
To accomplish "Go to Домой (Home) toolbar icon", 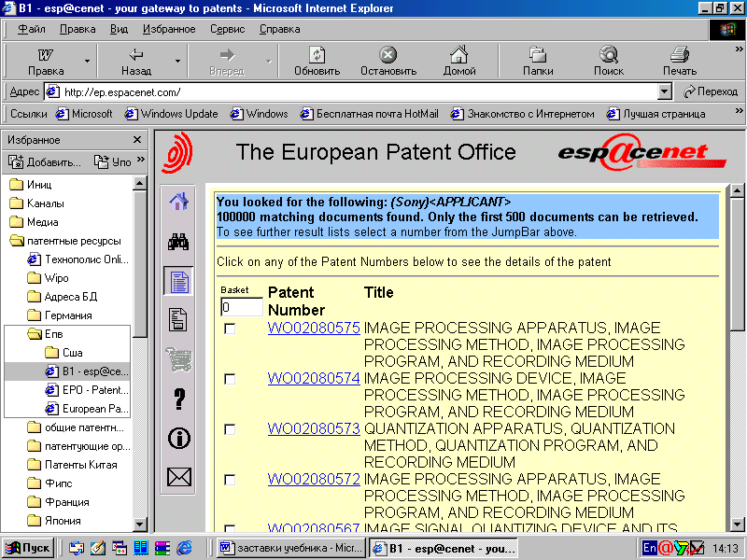I will pyautogui.click(x=459, y=55).
